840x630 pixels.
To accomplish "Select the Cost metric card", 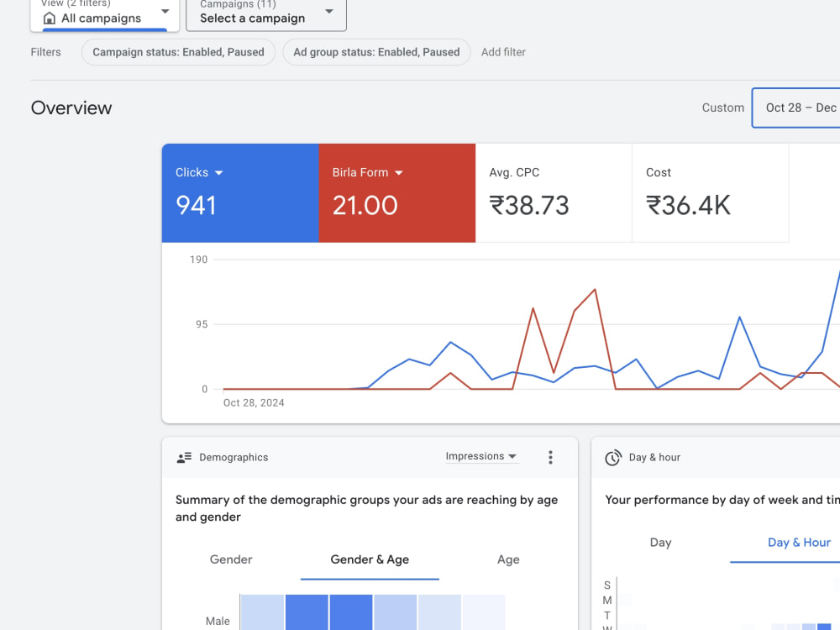I will [x=711, y=193].
